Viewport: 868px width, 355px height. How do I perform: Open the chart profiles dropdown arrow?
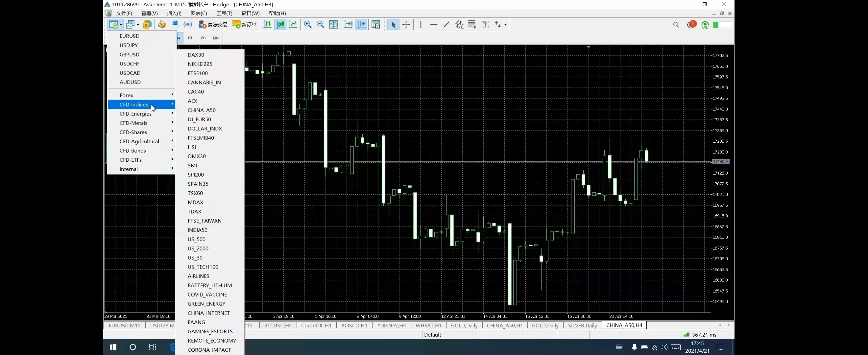tap(138, 25)
